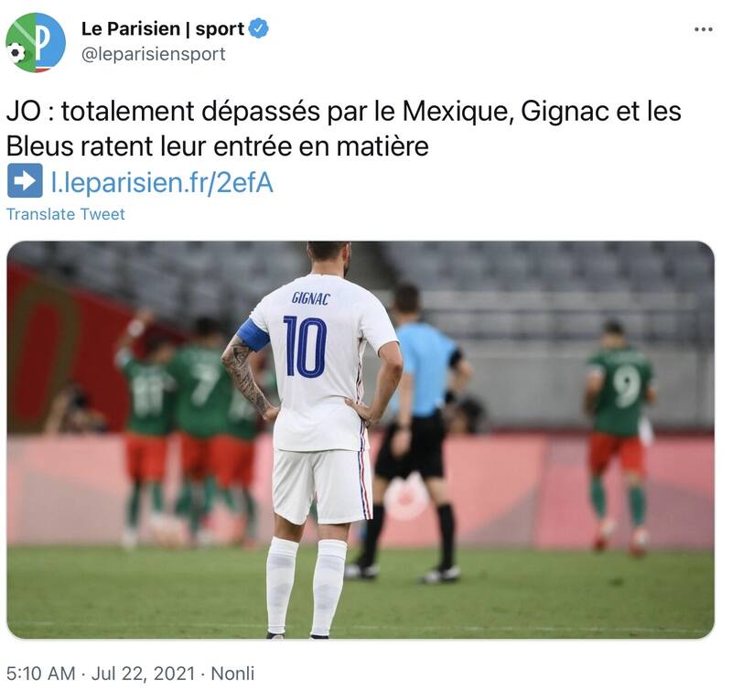Click the blue verified badge

[x=258, y=28]
